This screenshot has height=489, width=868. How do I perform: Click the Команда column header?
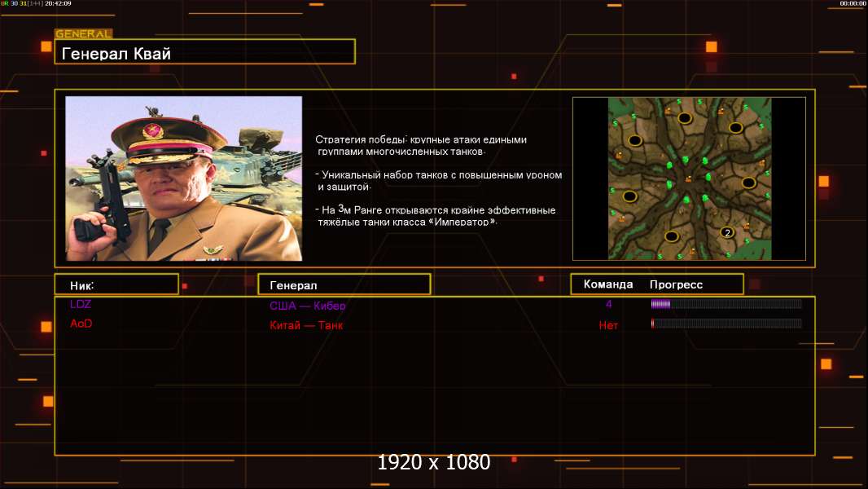point(607,284)
